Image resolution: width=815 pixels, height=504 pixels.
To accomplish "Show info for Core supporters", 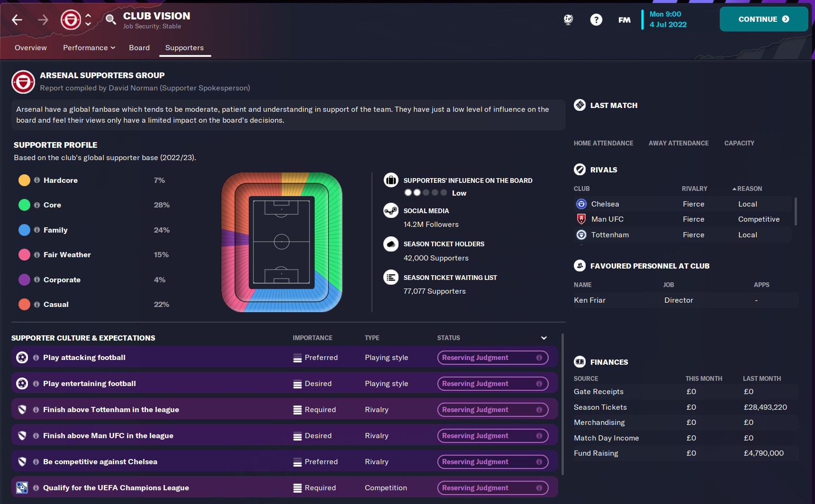I will coord(37,205).
